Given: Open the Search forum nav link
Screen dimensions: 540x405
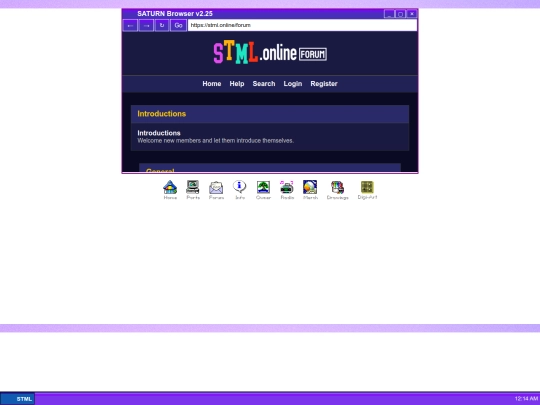Looking at the screenshot, I should point(264,84).
